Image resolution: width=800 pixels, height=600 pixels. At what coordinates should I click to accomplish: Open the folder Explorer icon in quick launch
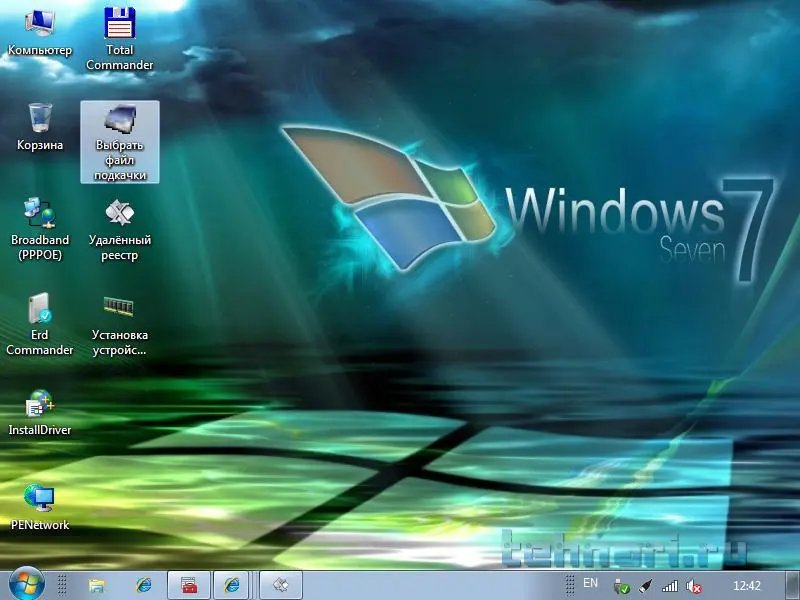[x=96, y=585]
